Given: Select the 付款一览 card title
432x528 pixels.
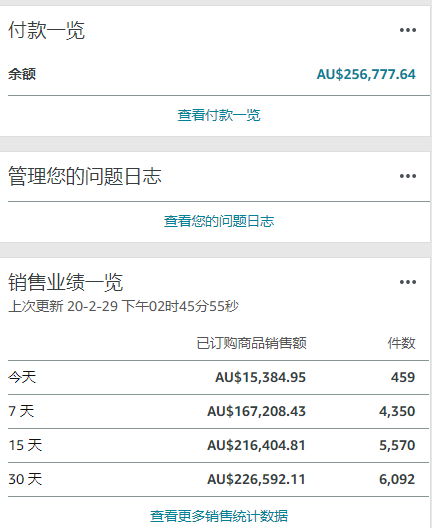Looking at the screenshot, I should tap(46, 30).
